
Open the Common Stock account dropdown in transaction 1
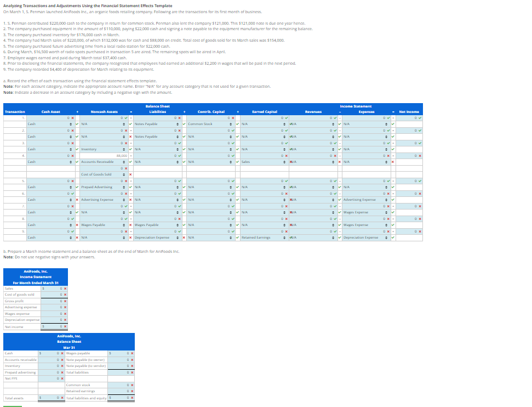(x=231, y=124)
